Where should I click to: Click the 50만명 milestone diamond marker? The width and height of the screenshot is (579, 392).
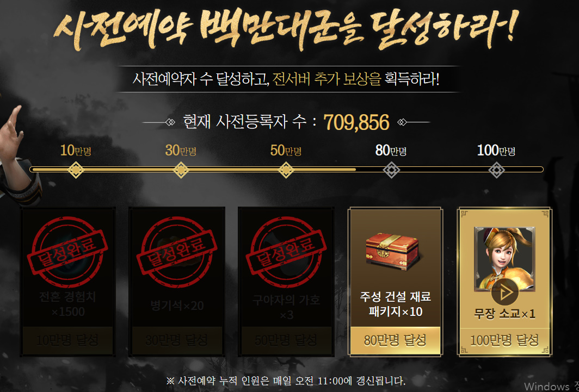(x=286, y=170)
